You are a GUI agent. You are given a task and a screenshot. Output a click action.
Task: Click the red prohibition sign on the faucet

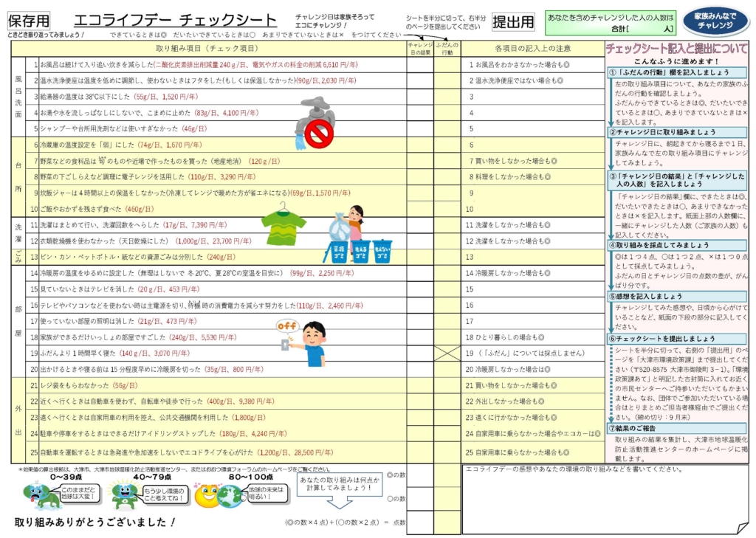pyautogui.click(x=319, y=134)
